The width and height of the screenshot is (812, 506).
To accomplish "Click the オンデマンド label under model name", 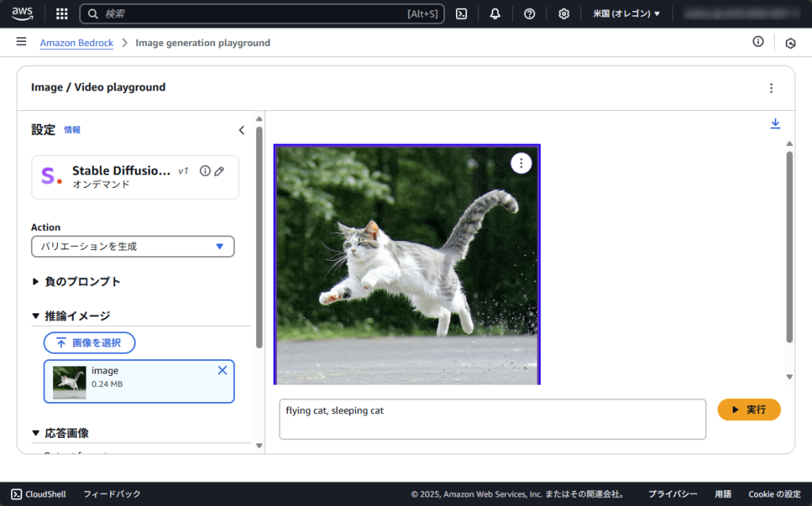I will tap(101, 184).
